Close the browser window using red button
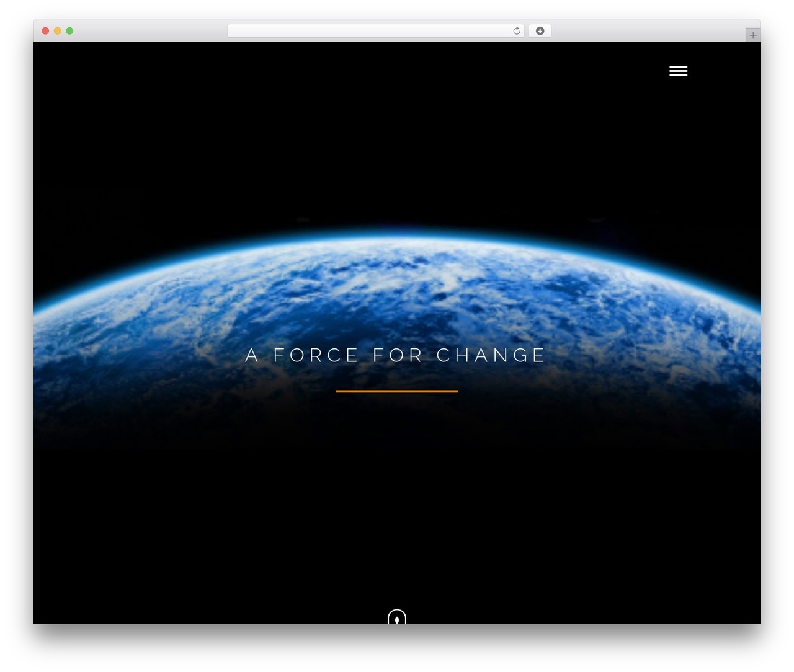 pyautogui.click(x=45, y=31)
